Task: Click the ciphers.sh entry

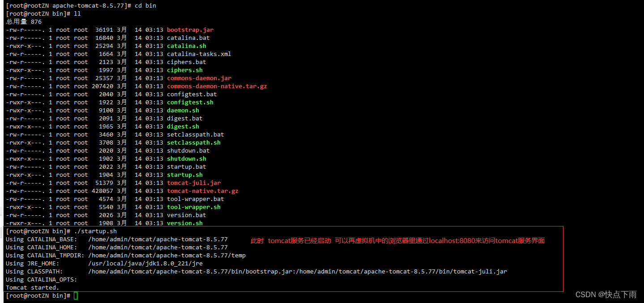Action: (185, 70)
